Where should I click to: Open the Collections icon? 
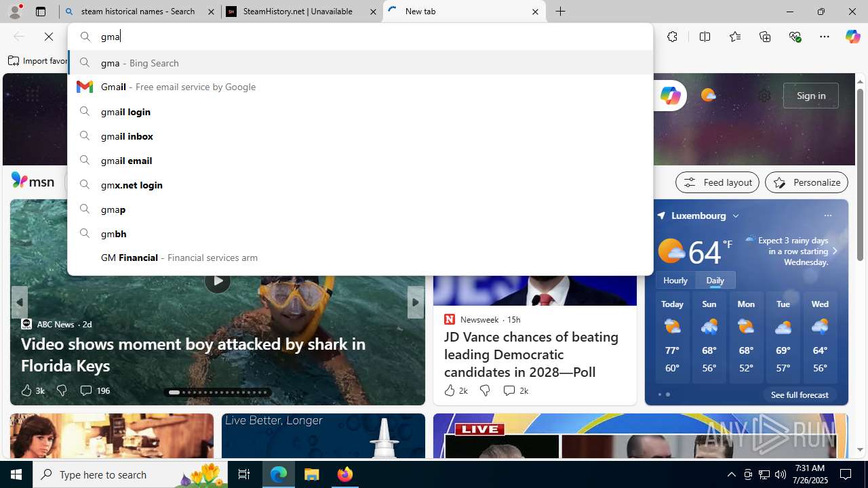[x=765, y=37]
